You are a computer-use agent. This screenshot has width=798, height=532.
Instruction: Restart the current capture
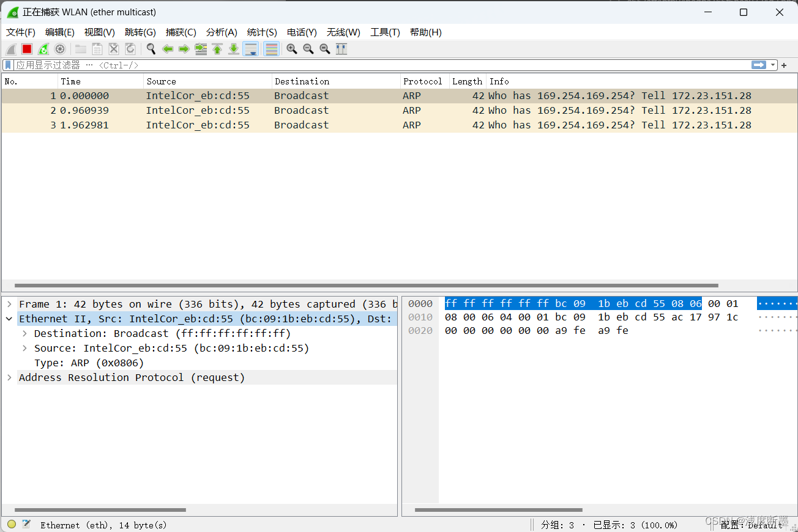(43, 50)
